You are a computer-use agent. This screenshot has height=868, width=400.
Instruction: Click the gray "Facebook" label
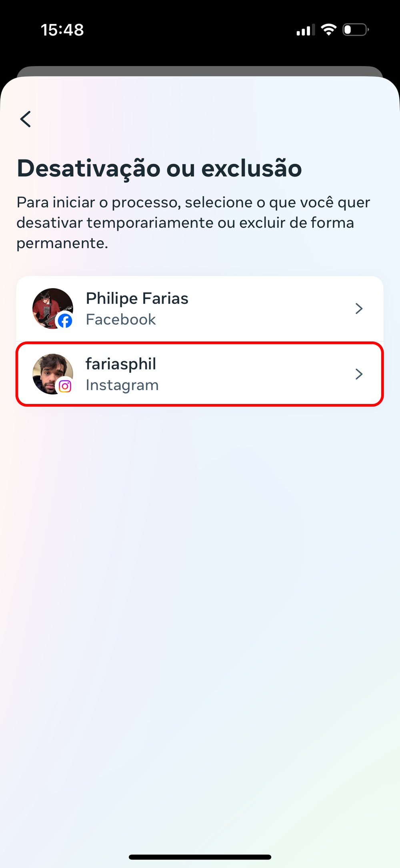coord(121,319)
